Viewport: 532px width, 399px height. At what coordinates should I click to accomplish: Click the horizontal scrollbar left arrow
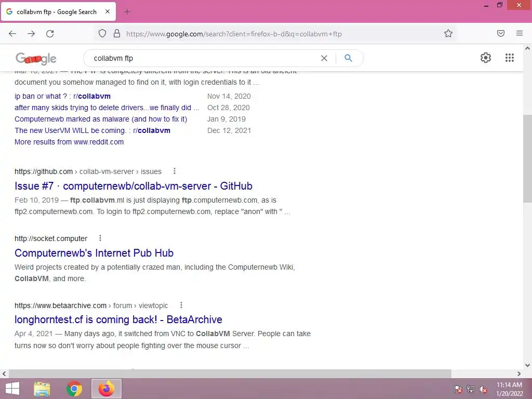(x=4, y=374)
